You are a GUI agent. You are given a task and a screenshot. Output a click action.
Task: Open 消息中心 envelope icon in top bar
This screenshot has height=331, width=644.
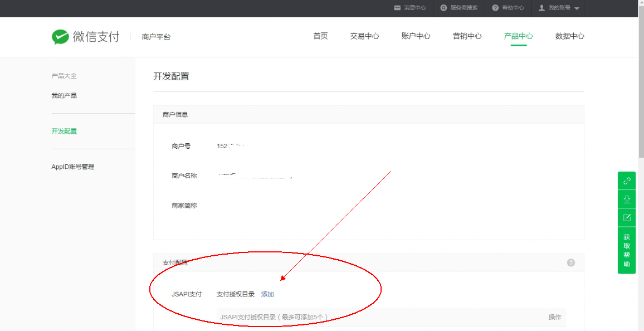pyautogui.click(x=397, y=8)
